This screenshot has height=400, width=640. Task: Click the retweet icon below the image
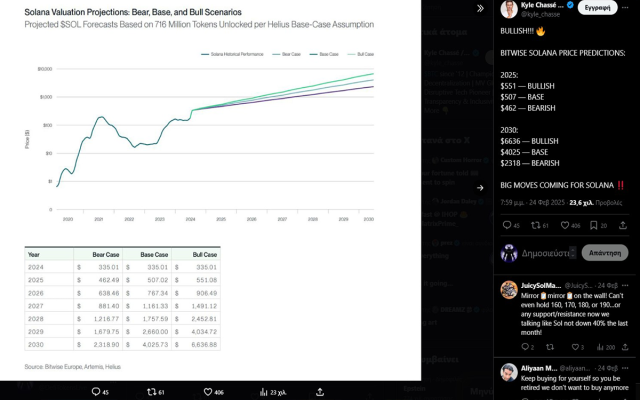[152, 392]
